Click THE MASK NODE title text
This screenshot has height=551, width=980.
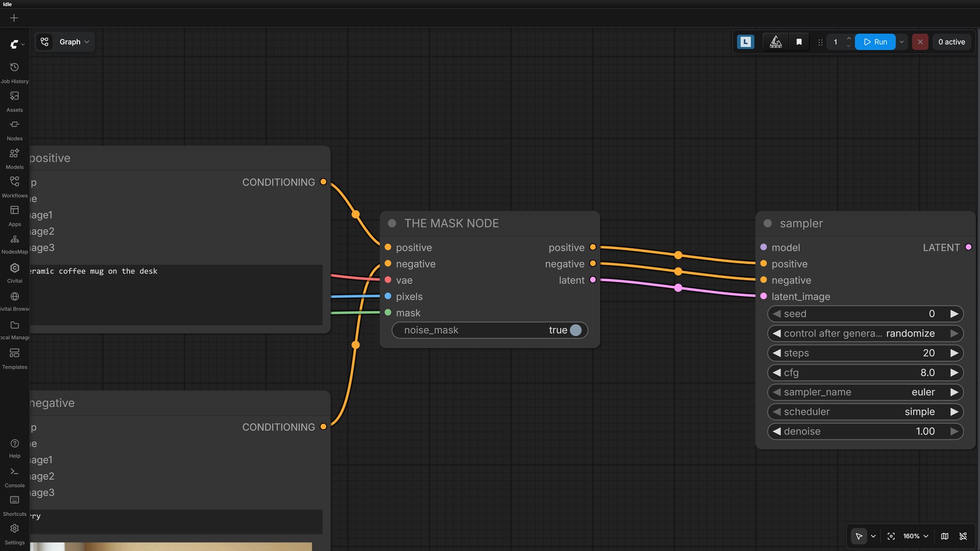coord(451,223)
